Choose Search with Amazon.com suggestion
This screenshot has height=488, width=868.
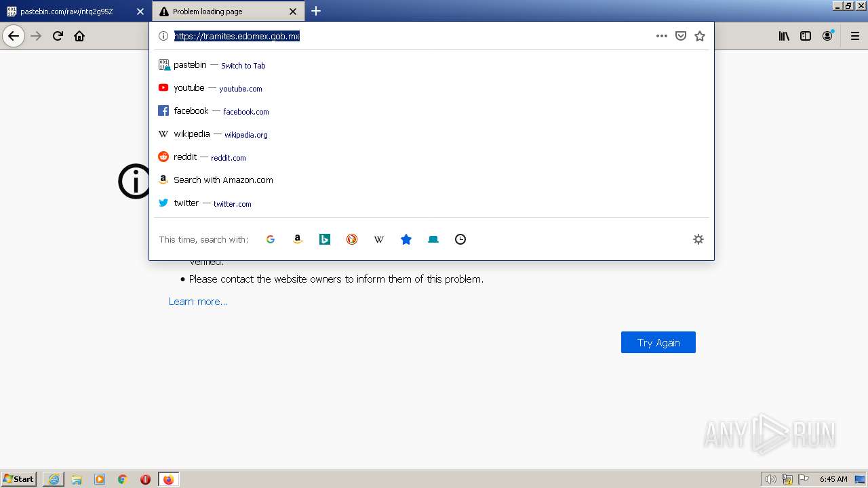[431, 180]
